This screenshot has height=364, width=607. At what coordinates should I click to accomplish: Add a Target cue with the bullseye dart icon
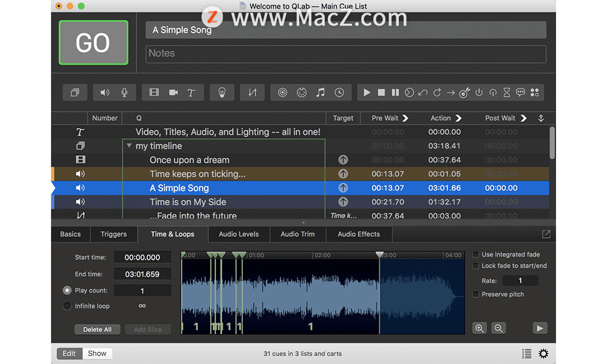tap(464, 92)
